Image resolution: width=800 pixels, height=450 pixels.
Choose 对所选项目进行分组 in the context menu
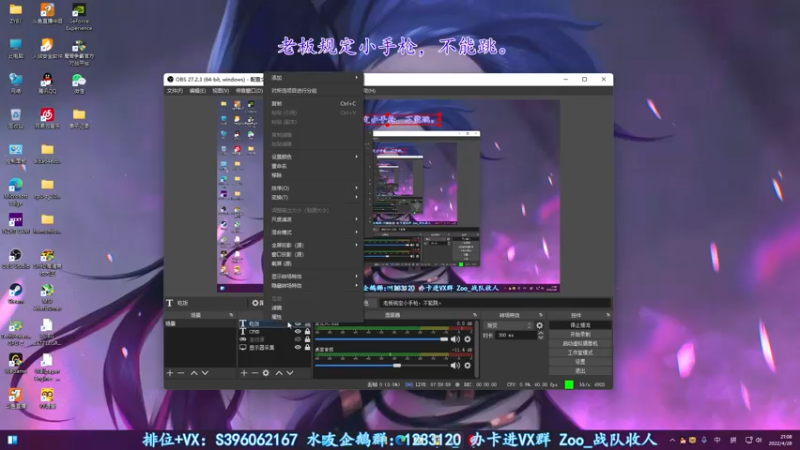pyautogui.click(x=313, y=90)
